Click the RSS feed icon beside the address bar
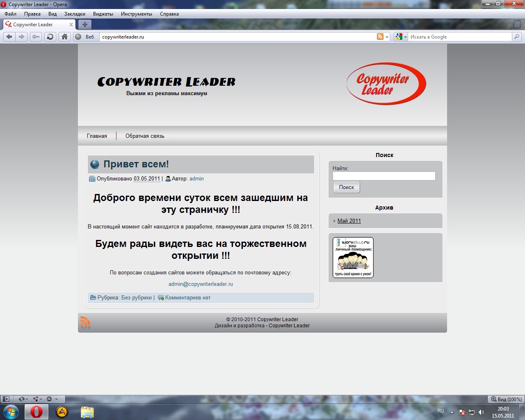The width and height of the screenshot is (525, 420). pos(380,37)
